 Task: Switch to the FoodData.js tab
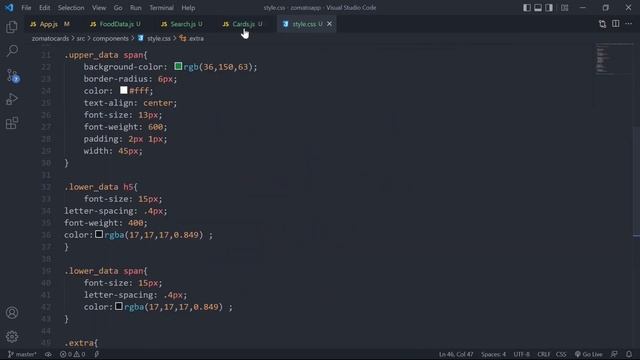pos(116,24)
